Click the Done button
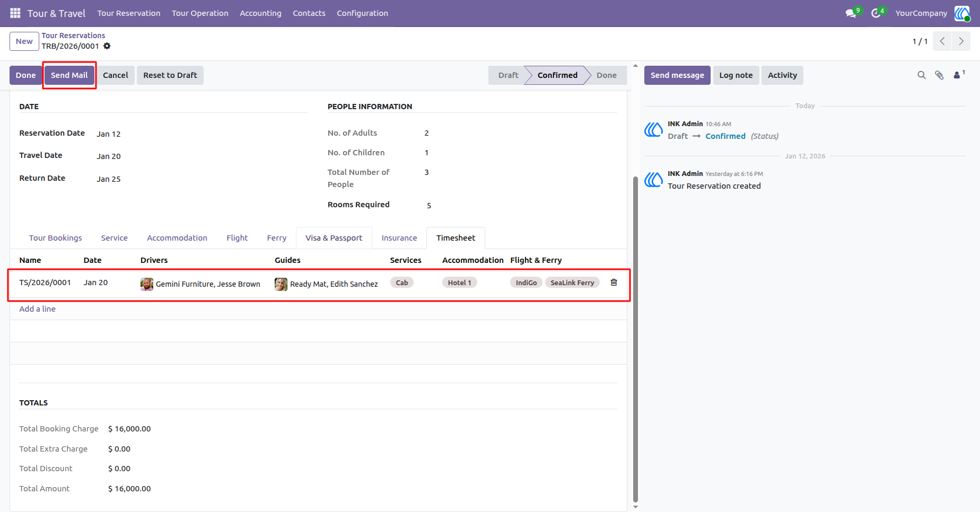The image size is (980, 512). [x=25, y=75]
